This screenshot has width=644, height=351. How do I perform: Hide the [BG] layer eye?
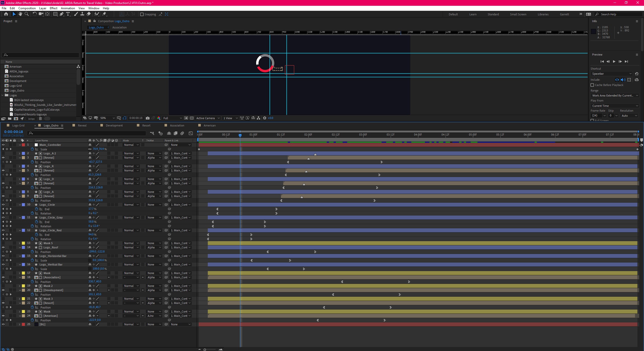[3, 324]
